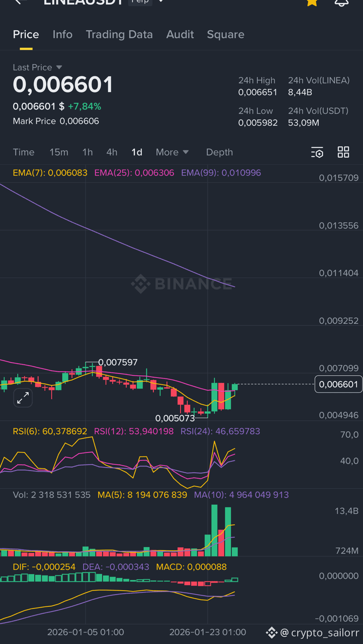Open the Last Price dropdown

click(38, 67)
